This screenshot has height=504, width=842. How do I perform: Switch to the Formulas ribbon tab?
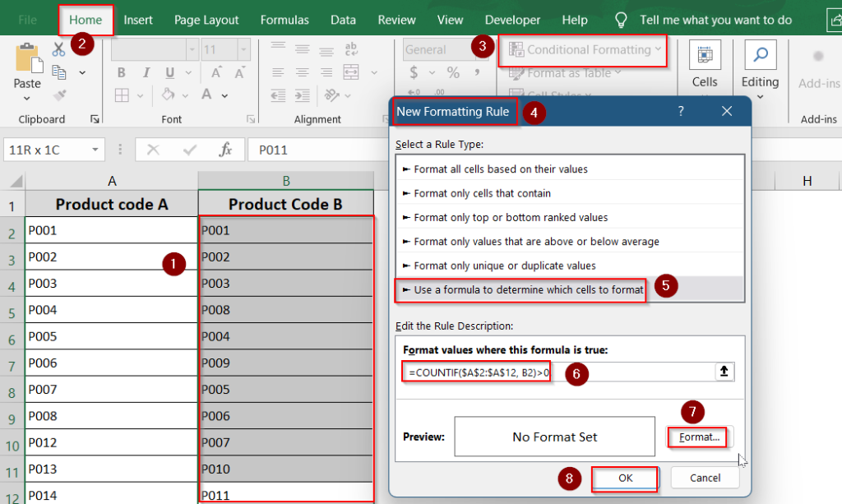[285, 20]
